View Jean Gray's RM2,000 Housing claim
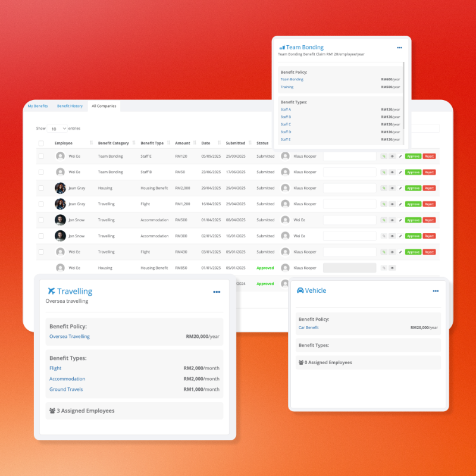 click(x=392, y=188)
